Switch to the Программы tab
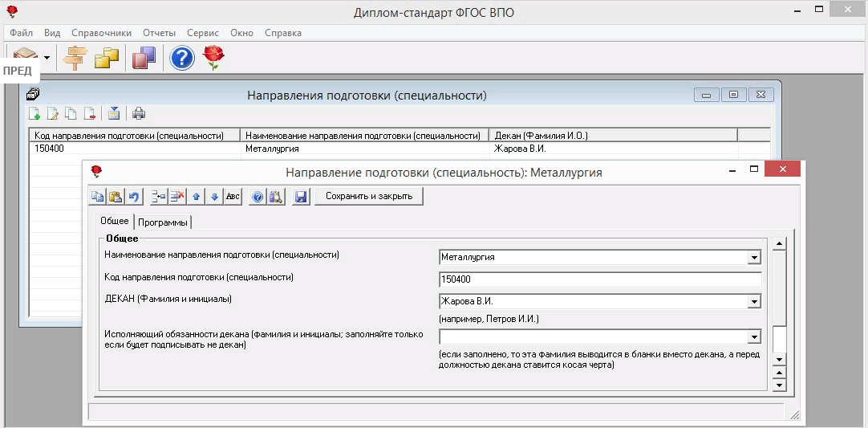This screenshot has width=868, height=428. tap(163, 222)
